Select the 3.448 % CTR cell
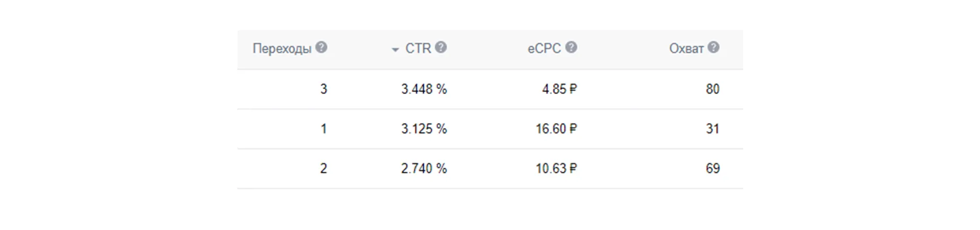 click(424, 89)
